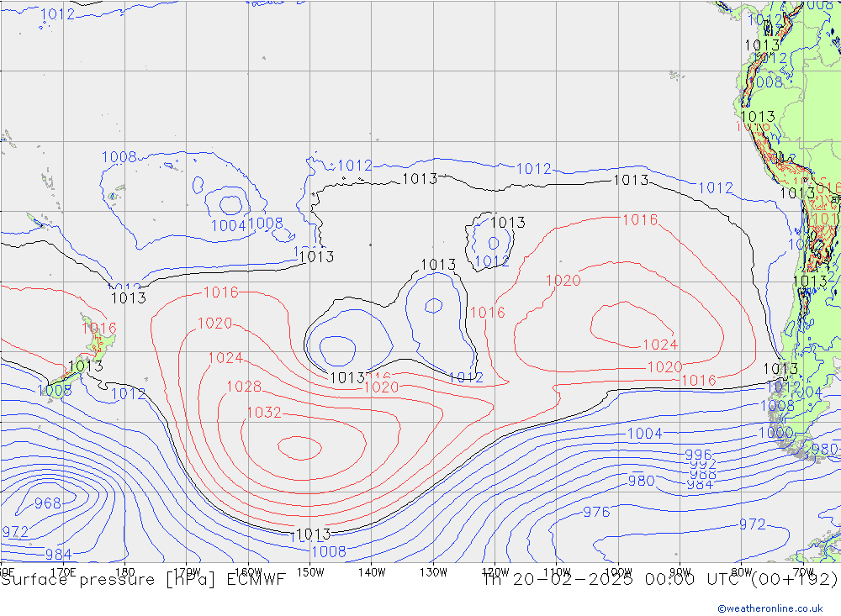Click the 140W longitude axis label
Screen dimensions: 841x616
(x=371, y=571)
